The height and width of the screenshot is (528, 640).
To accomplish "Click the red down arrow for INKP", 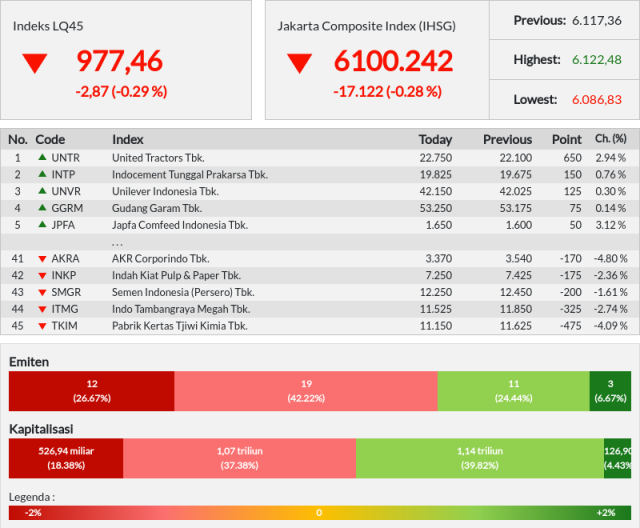I will 42,275.
